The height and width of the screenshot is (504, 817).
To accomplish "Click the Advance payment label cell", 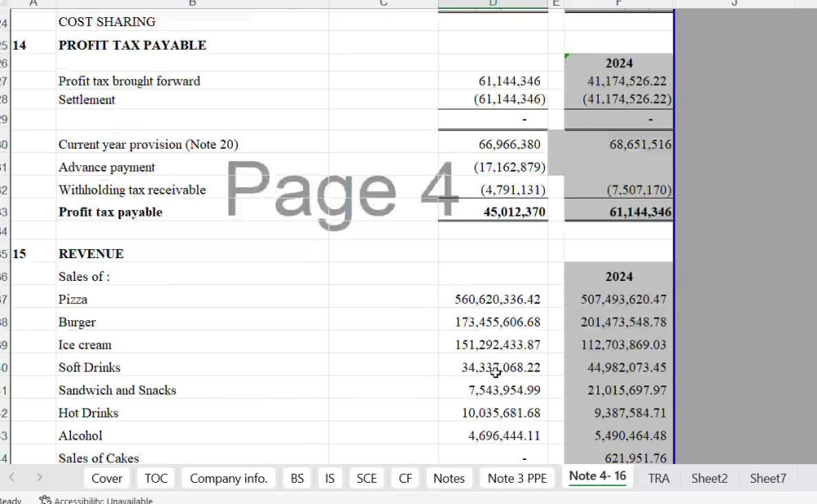I will [x=106, y=167].
